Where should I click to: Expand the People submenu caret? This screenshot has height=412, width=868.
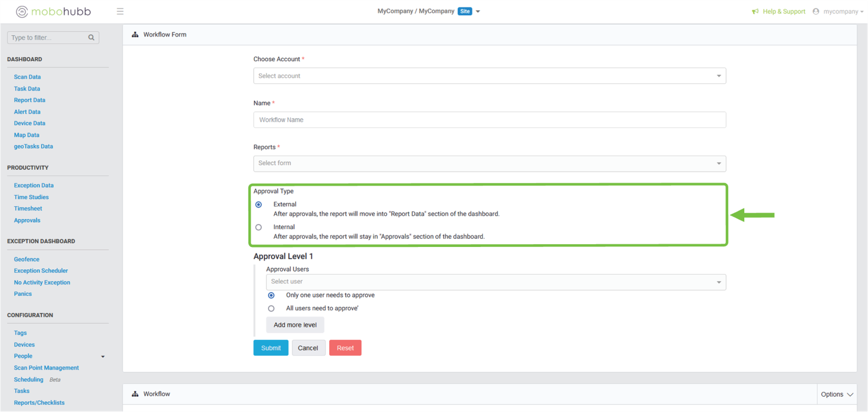103,357
